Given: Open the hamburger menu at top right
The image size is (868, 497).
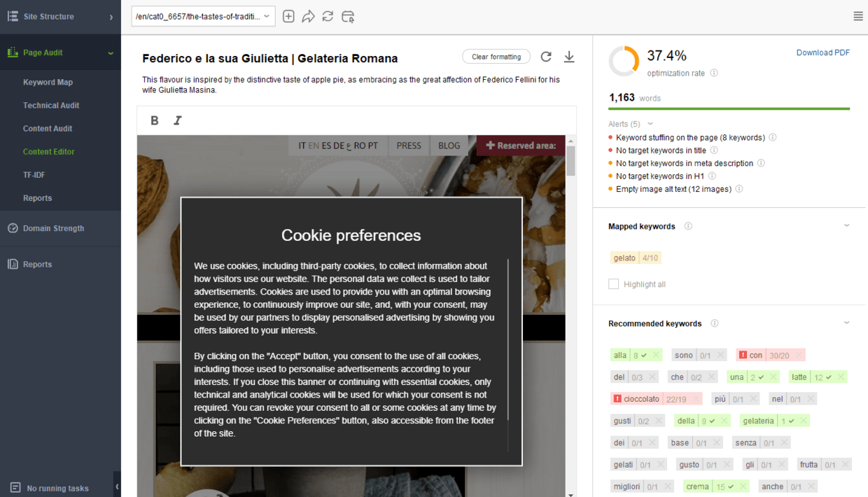Looking at the screenshot, I should point(858,15).
